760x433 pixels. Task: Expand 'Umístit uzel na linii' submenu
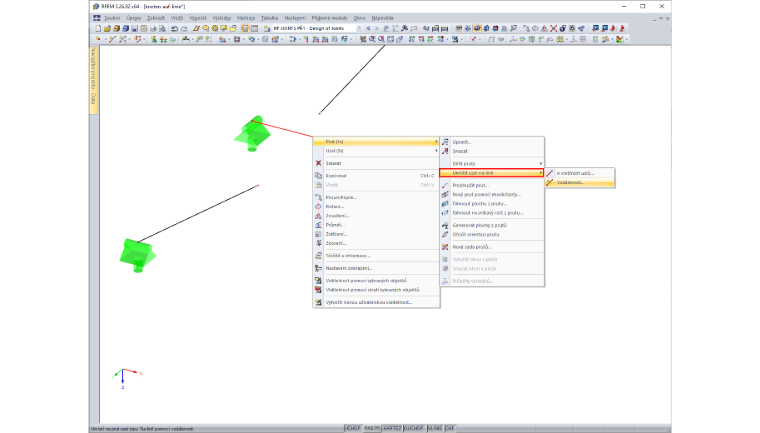(x=491, y=173)
